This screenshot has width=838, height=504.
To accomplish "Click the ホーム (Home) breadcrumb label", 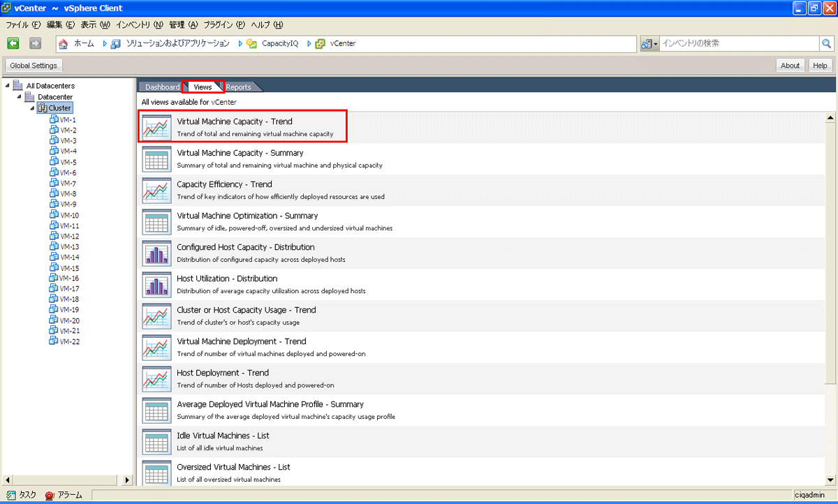I will pyautogui.click(x=84, y=43).
